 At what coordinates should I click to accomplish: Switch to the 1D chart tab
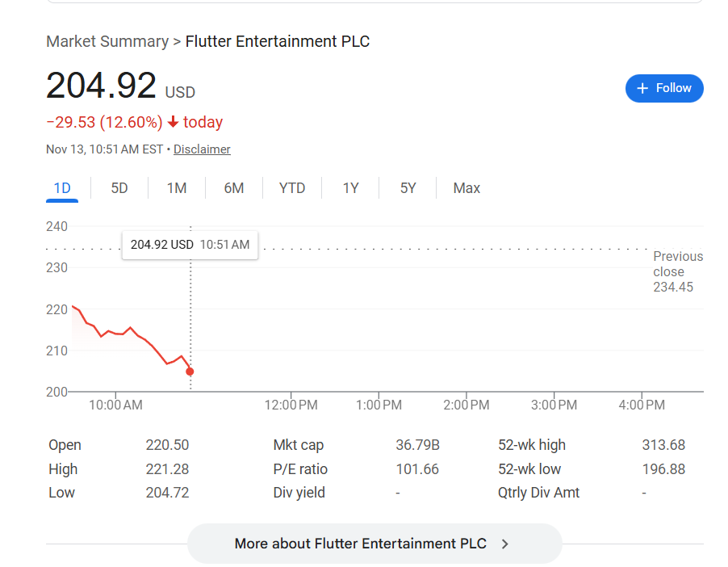coord(62,188)
